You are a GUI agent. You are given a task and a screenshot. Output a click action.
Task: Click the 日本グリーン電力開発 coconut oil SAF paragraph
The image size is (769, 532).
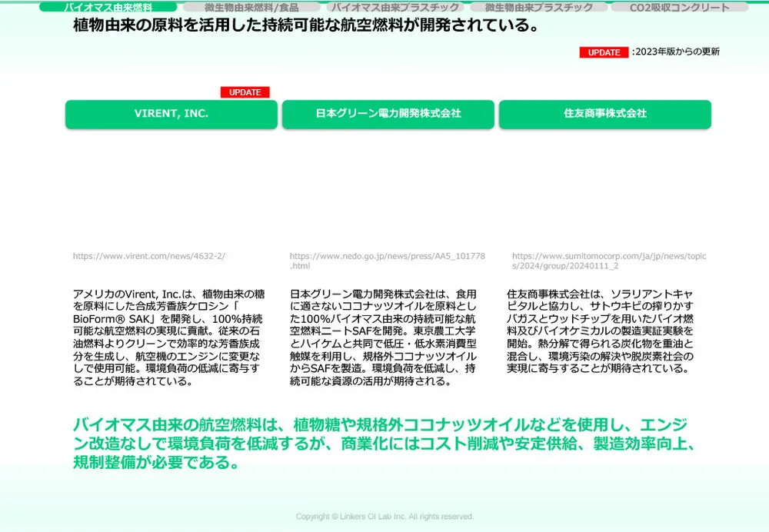384,337
